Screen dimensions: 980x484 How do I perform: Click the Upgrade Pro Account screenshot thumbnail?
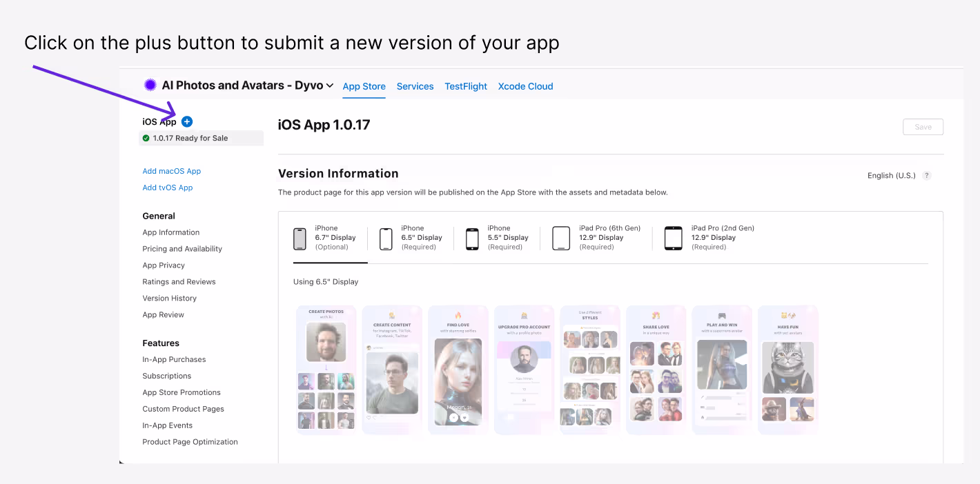click(525, 370)
